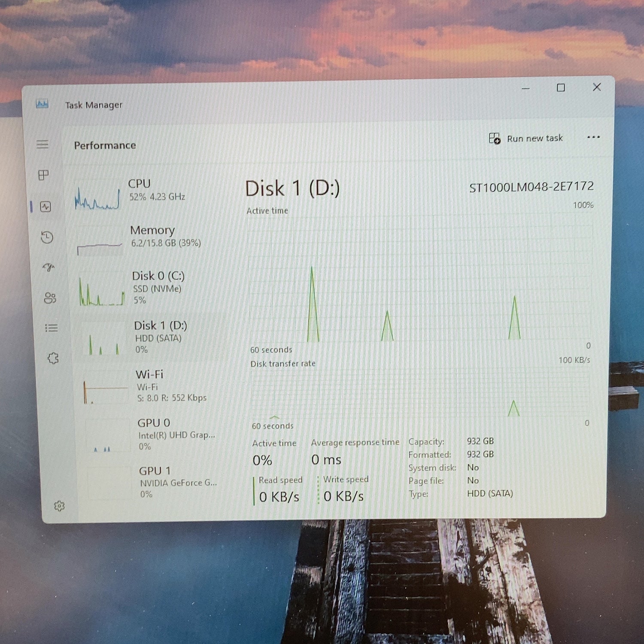Click the Average response time 0 ms value
Viewport: 644px width, 644px height.
326,460
